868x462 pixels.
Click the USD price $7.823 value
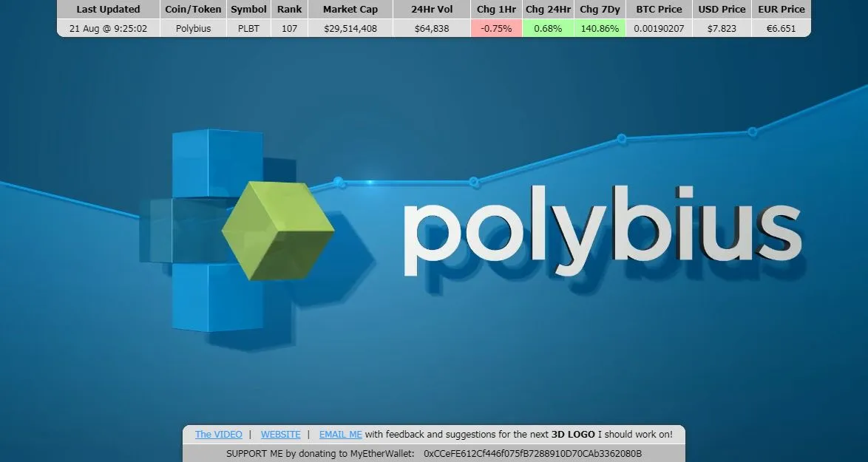coord(722,28)
